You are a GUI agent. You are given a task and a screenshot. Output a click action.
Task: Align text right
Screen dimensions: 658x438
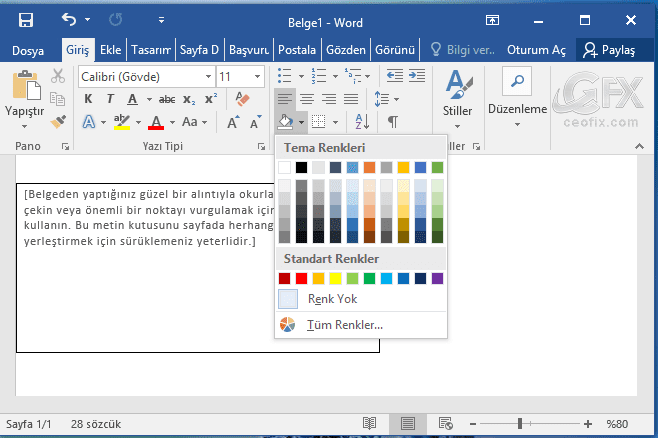[x=329, y=99]
